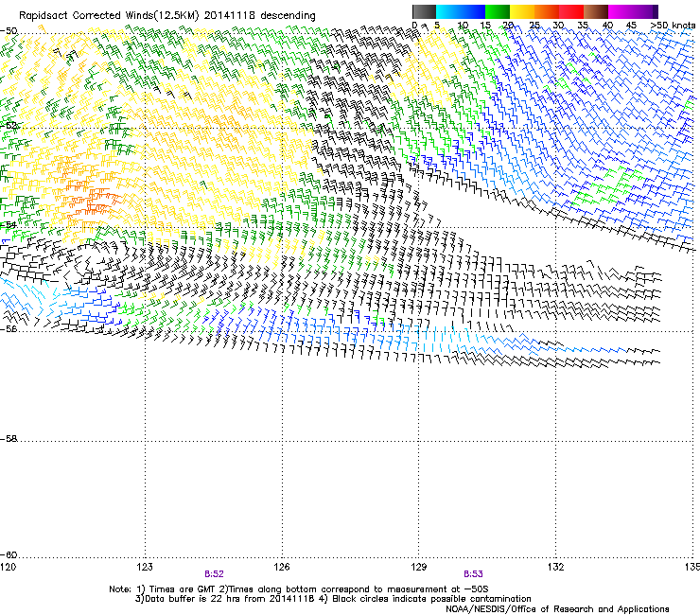
Task: Click the '>50 knots' legend label
Action: [x=673, y=26]
